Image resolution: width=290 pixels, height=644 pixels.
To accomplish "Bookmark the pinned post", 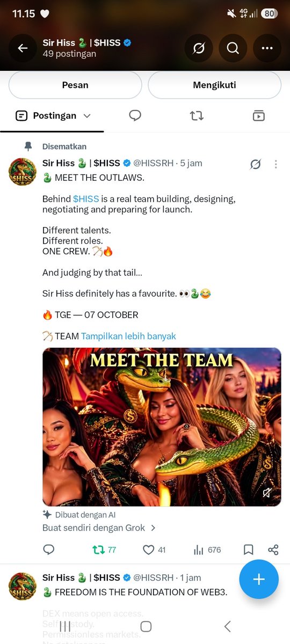I will (248, 550).
